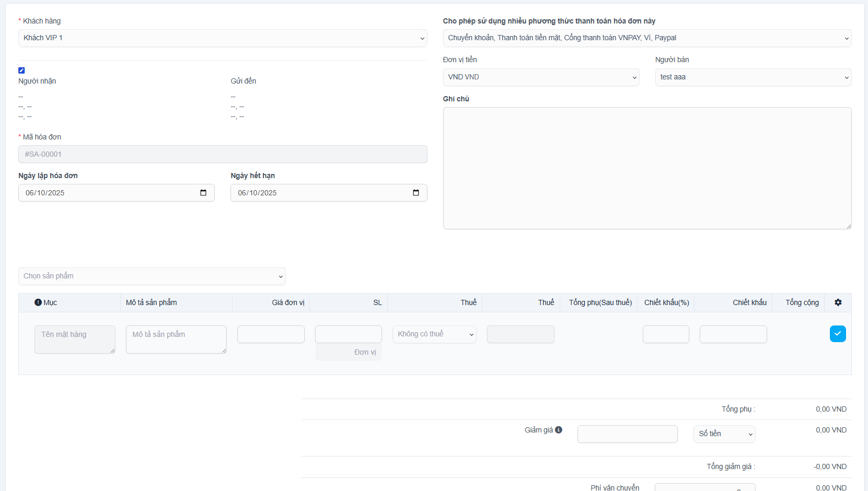The width and height of the screenshot is (868, 491).
Task: Click the Giá đơn vị unit price input
Action: click(x=271, y=334)
